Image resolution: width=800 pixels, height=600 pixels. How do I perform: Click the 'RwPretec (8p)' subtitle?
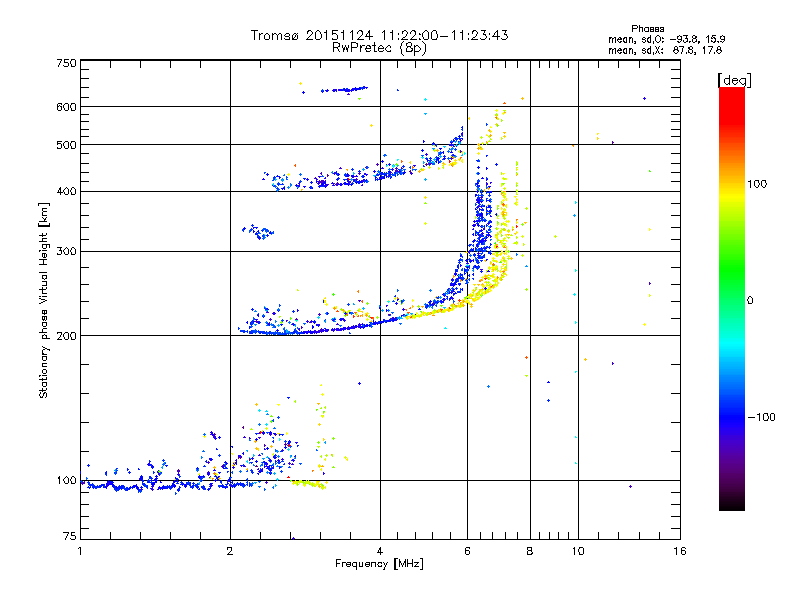pyautogui.click(x=379, y=48)
